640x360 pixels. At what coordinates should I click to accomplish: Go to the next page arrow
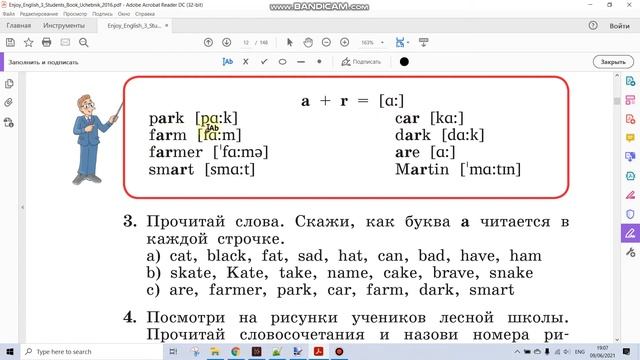pyautogui.click(x=227, y=42)
